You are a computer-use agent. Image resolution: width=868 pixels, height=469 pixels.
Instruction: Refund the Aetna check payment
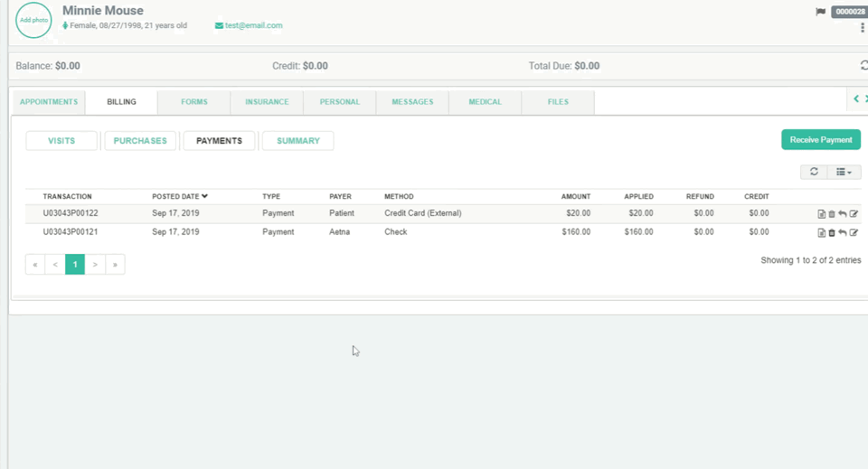[843, 233]
